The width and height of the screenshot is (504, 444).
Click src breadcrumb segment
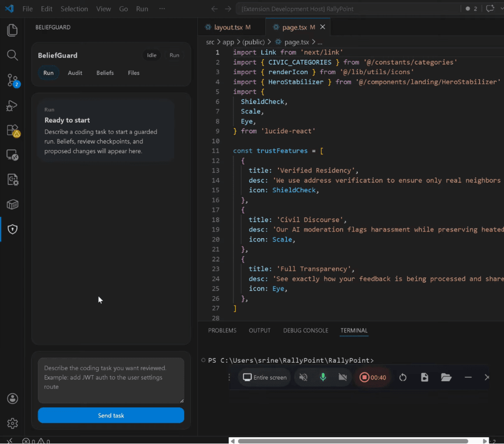pos(210,42)
